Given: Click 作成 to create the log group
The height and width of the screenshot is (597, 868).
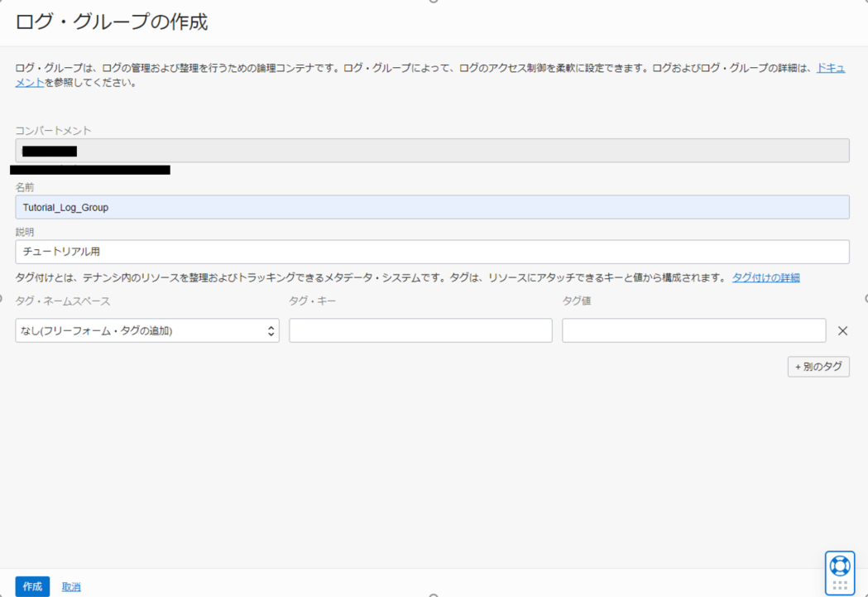Looking at the screenshot, I should click(31, 586).
